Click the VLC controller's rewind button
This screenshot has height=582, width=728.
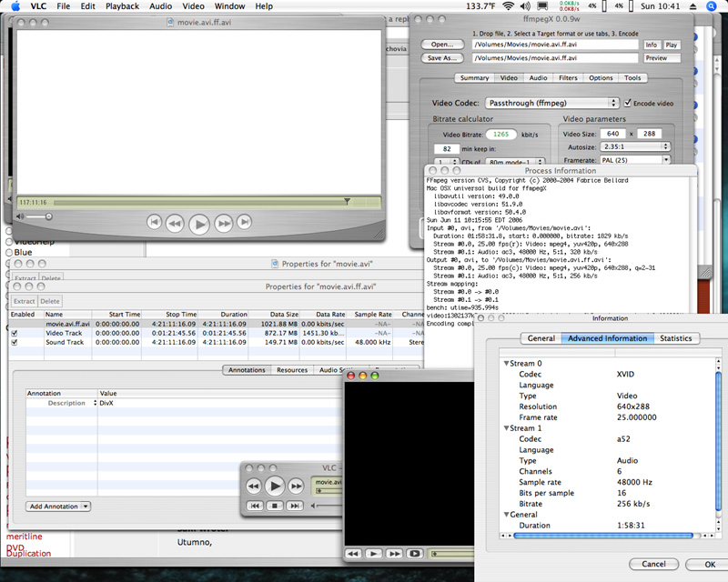(x=254, y=487)
